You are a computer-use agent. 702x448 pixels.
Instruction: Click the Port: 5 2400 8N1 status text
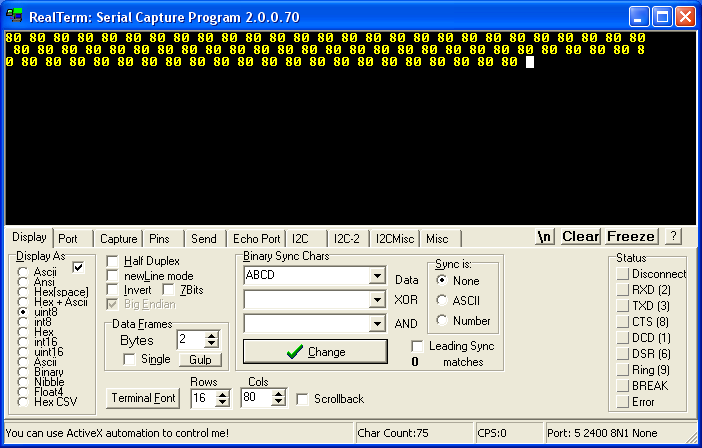pyautogui.click(x=602, y=433)
